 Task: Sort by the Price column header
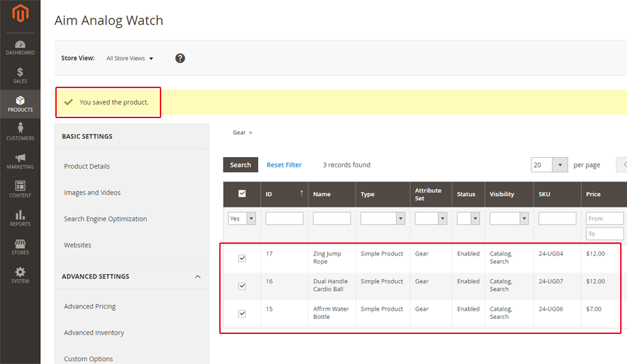tap(594, 194)
